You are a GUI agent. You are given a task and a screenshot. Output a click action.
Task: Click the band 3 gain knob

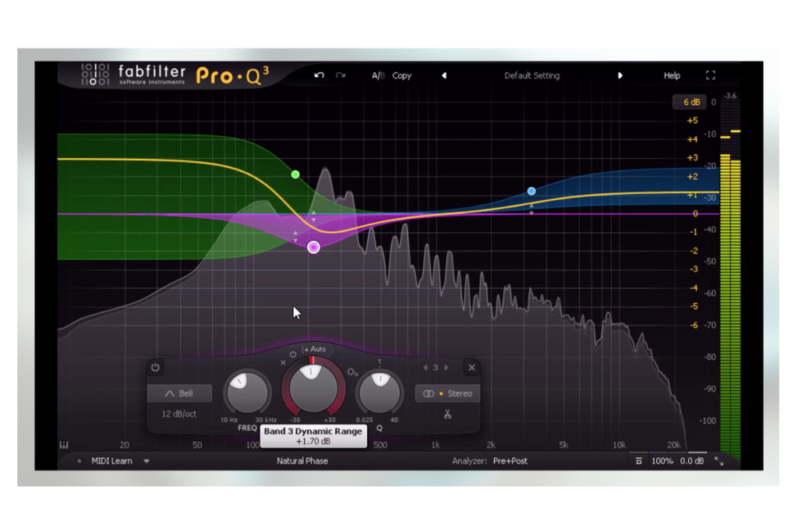[x=313, y=388]
